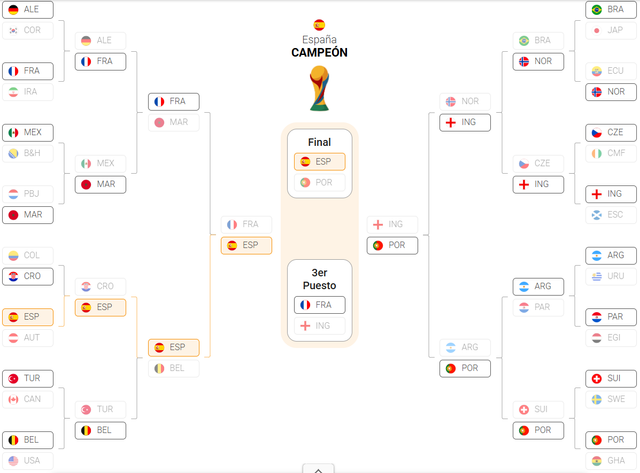Pick COR over ALE in first-round match
The image size is (640, 473).
point(28,30)
